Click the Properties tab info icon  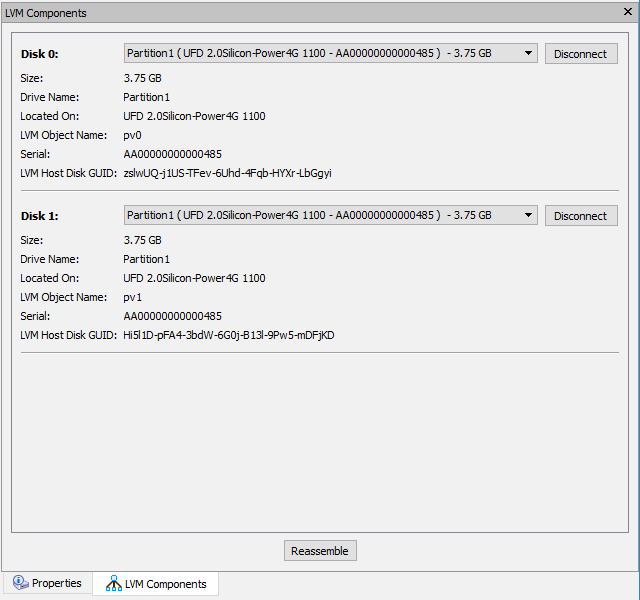20,582
